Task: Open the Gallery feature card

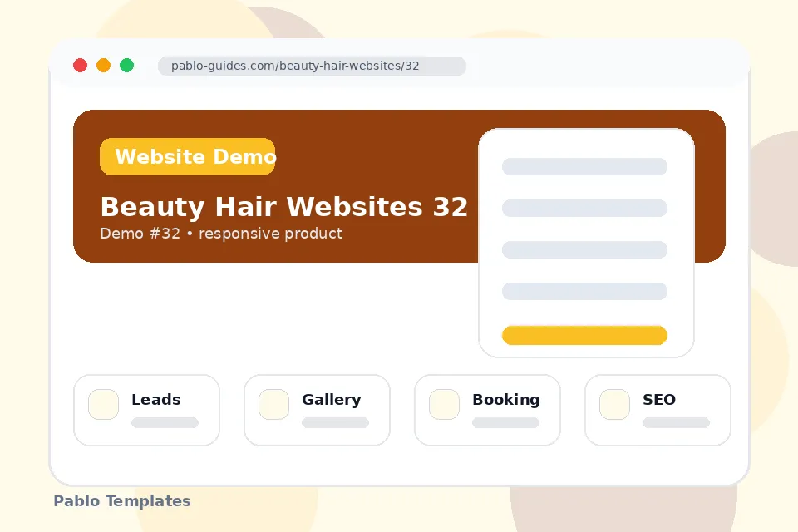Action: (317, 411)
